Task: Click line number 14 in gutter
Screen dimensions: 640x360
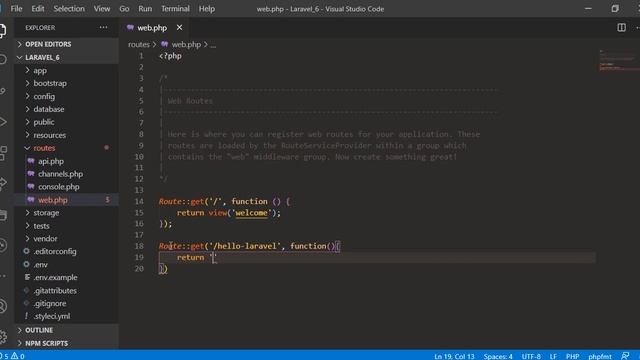Action: [139, 201]
